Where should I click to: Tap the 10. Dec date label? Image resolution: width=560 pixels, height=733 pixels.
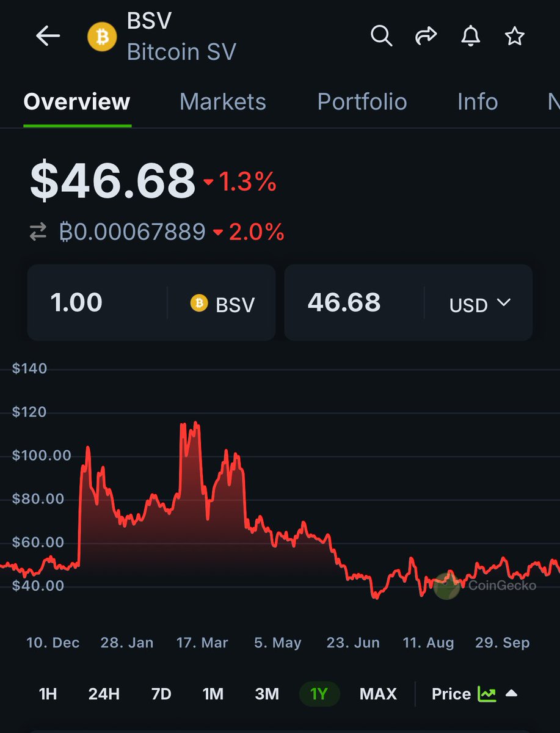point(53,643)
